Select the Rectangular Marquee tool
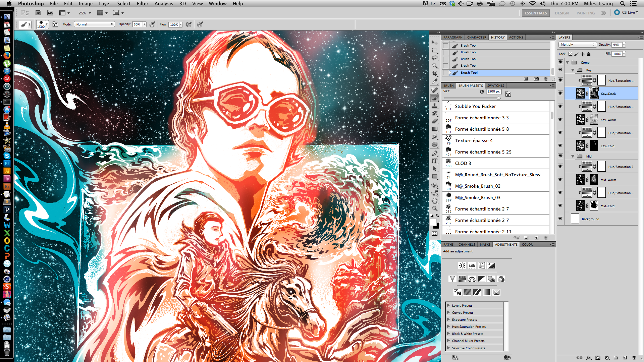The height and width of the screenshot is (362, 644). tap(435, 50)
